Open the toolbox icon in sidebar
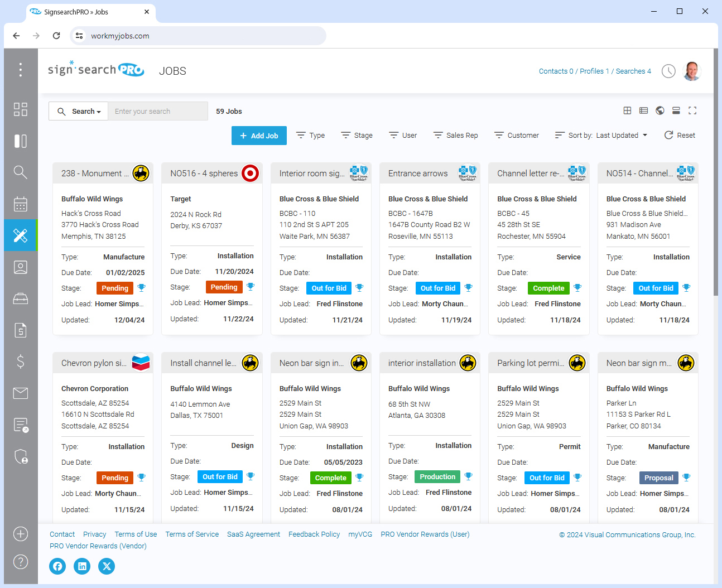Viewport: 722px width, 588px height. [21, 299]
